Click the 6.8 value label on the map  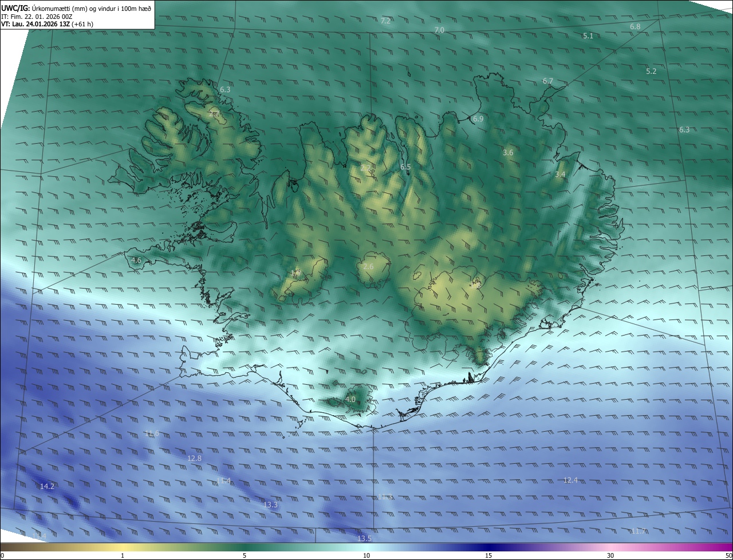(x=635, y=27)
